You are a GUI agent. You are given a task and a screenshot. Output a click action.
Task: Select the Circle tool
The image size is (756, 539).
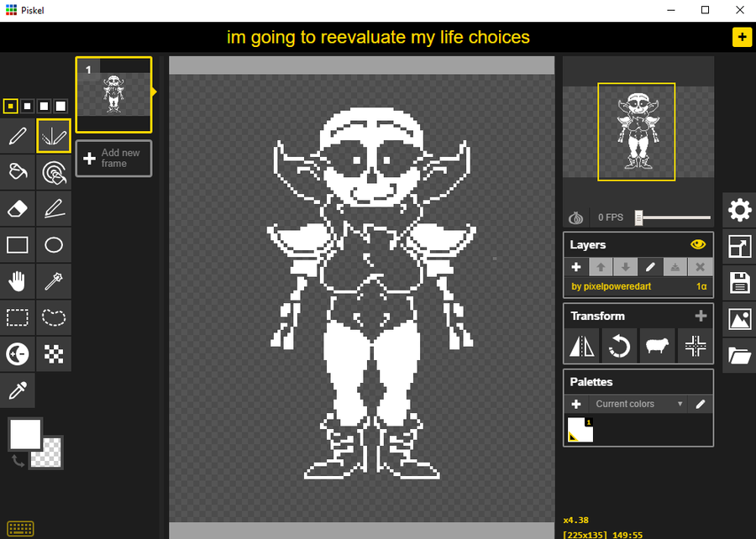tap(54, 245)
